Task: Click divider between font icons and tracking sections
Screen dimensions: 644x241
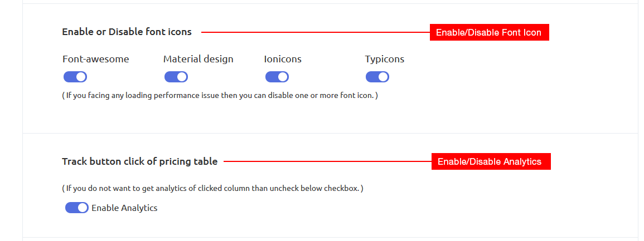Action: pyautogui.click(x=331, y=133)
